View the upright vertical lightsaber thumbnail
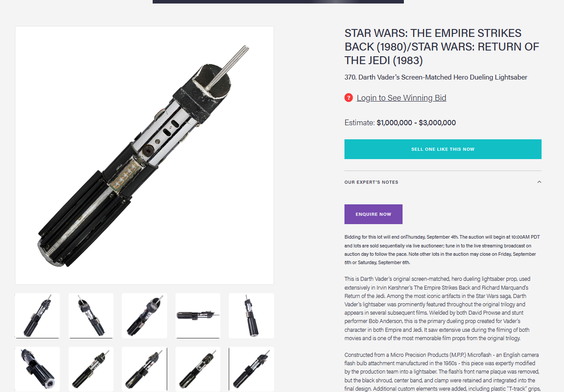This screenshot has height=392, width=564. tap(251, 316)
